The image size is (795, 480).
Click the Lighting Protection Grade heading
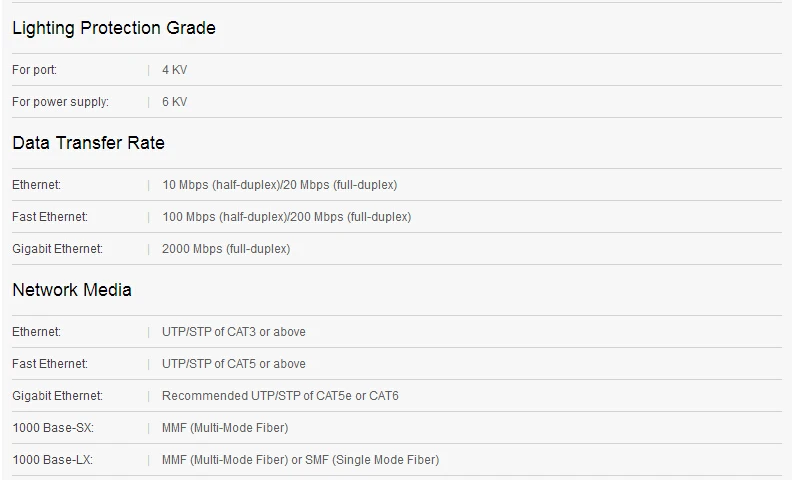114,28
